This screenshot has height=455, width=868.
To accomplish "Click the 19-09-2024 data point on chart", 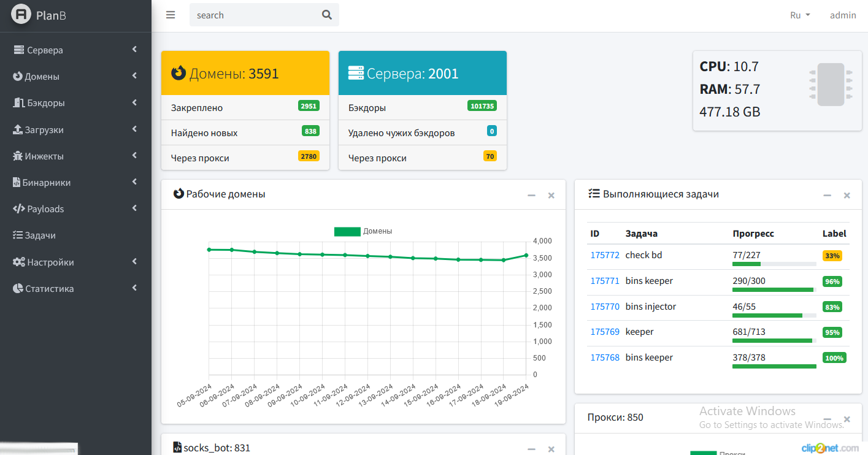I will pos(526,255).
